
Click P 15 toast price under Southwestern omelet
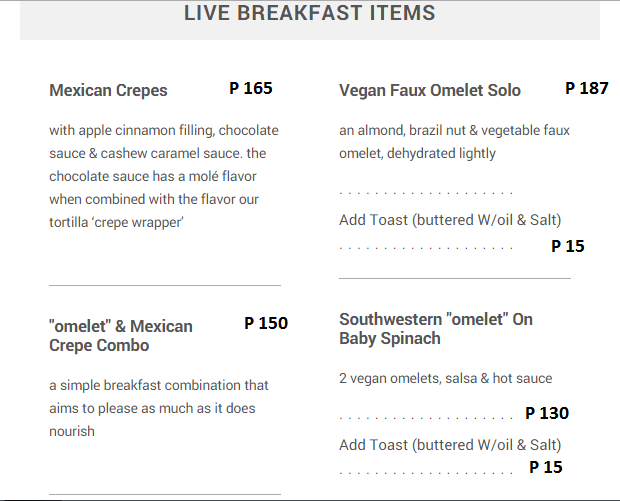tap(546, 467)
